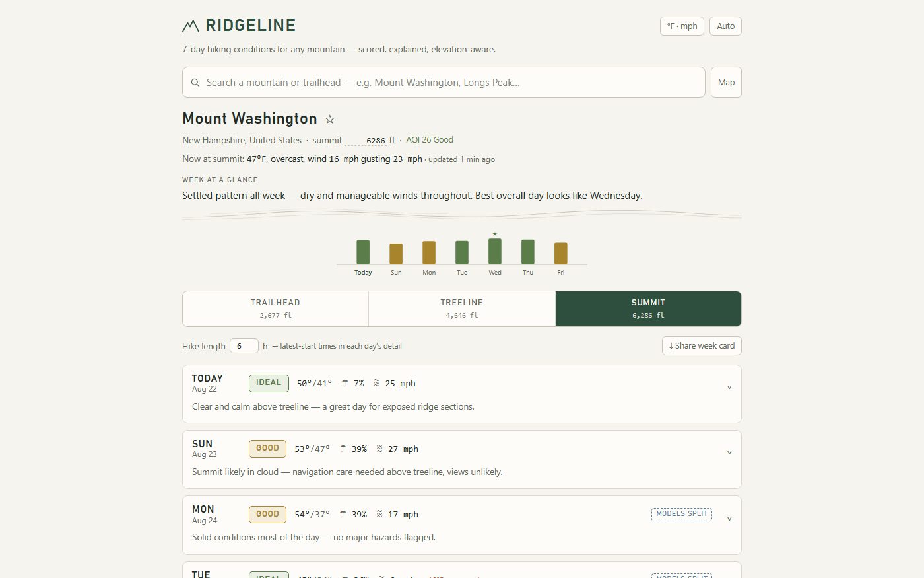Focus the mountain or trailhead search field
Screen dimensions: 924x578
click(x=444, y=83)
